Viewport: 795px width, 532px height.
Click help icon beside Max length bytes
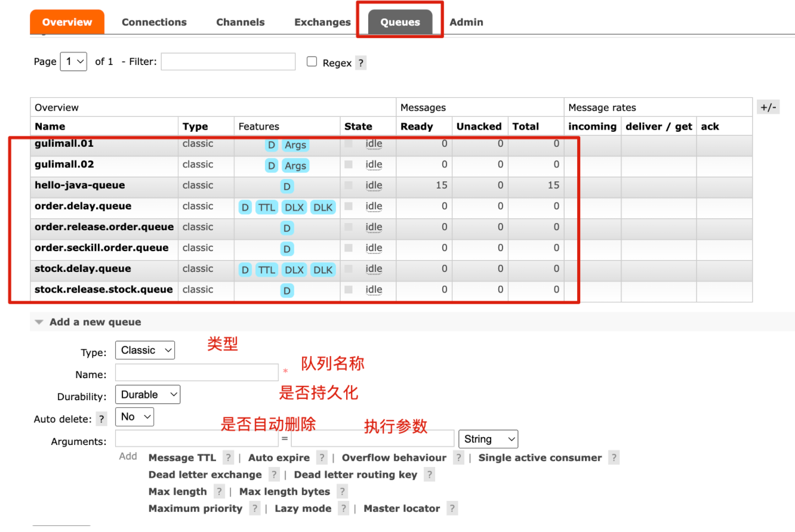pos(342,491)
